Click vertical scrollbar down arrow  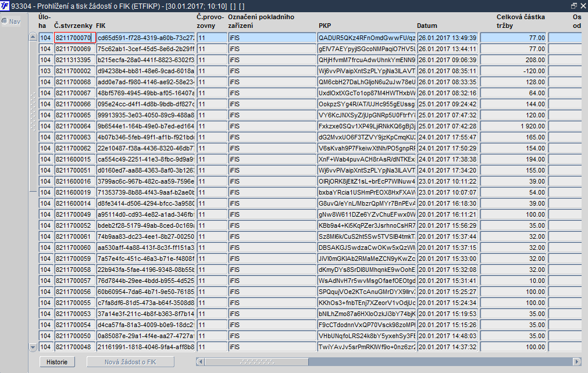(x=33, y=347)
